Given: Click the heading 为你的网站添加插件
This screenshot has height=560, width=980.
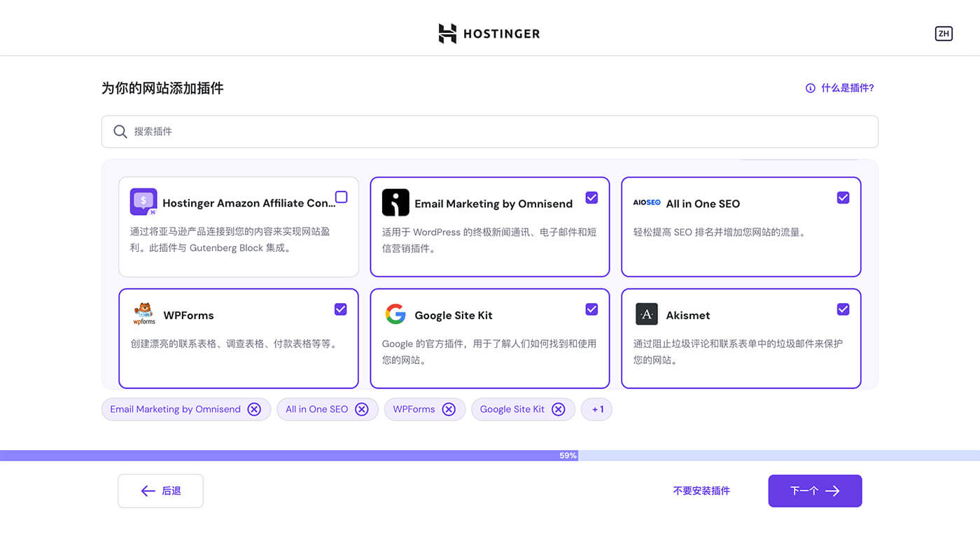Looking at the screenshot, I should (x=162, y=88).
